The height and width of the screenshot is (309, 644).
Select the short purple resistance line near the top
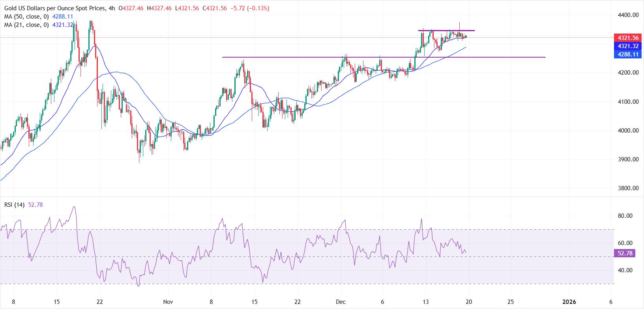446,30
